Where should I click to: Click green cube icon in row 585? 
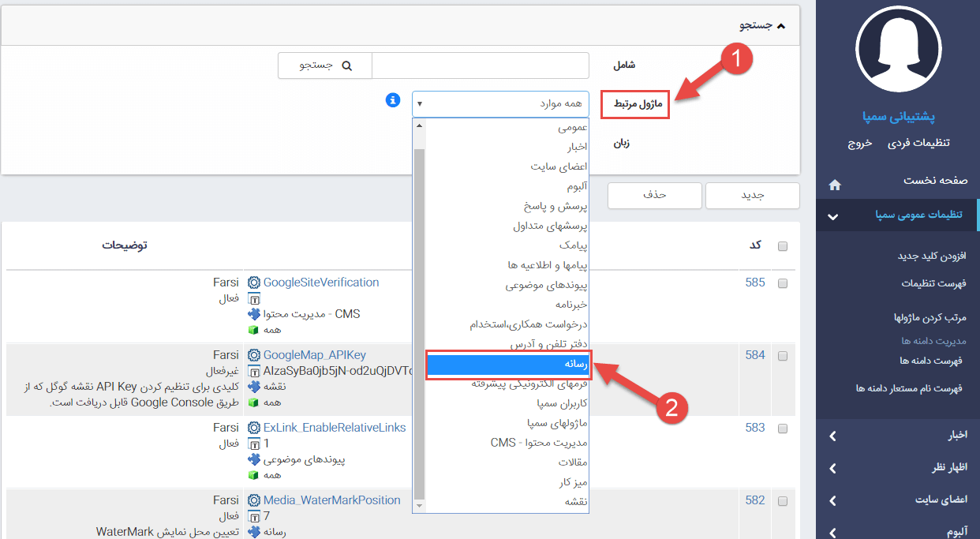[254, 330]
